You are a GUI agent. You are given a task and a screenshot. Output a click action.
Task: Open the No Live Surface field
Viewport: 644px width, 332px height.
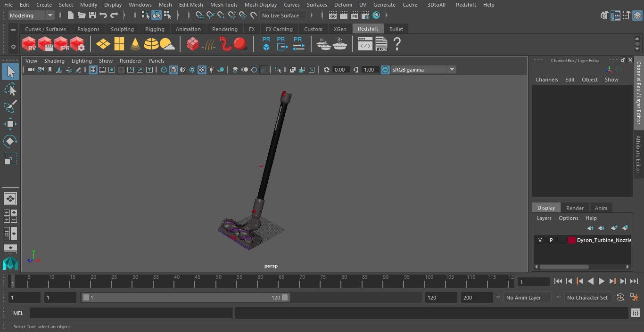tap(283, 16)
